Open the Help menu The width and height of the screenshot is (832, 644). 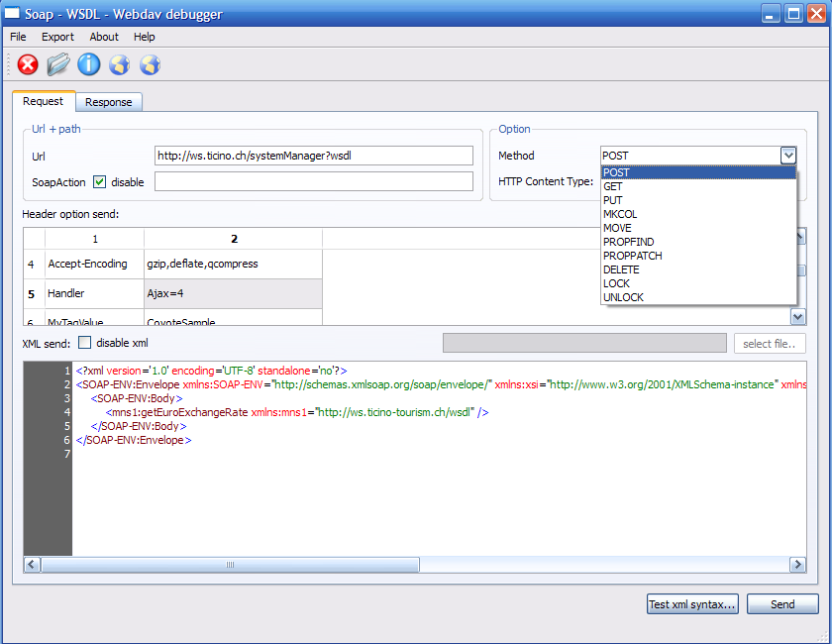(x=145, y=37)
